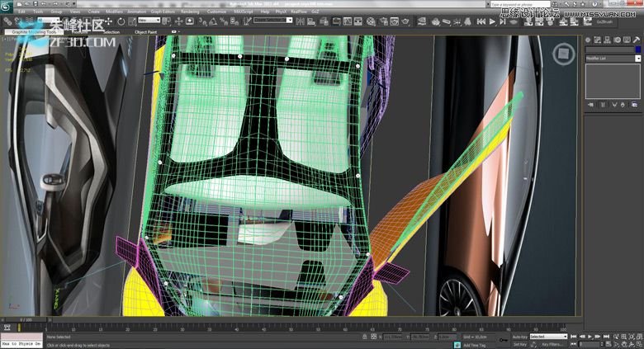Open the Named Selection Sets dropdown
Viewport: 644px width, 349px height.
tap(272, 20)
